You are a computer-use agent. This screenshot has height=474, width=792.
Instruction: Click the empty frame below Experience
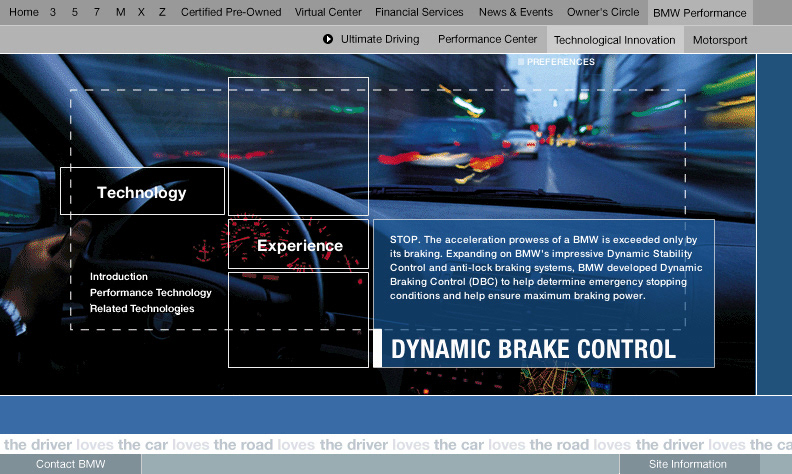[x=299, y=320]
